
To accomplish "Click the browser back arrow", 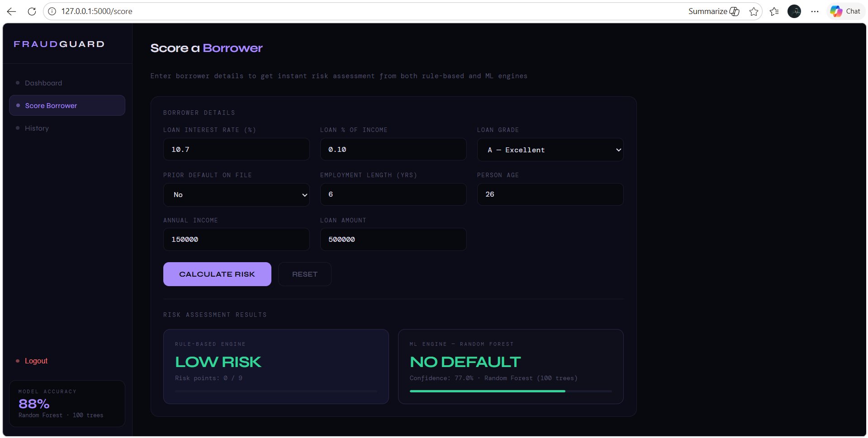I will pos(11,11).
